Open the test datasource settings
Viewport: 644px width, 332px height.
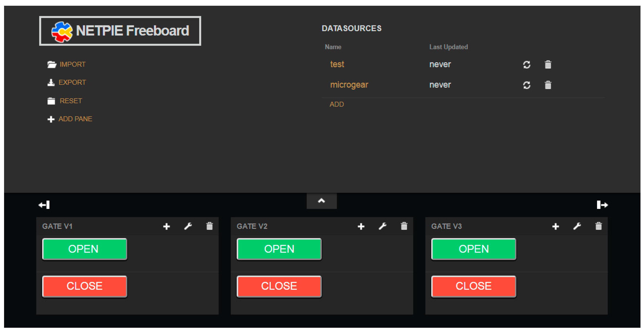pyautogui.click(x=337, y=64)
